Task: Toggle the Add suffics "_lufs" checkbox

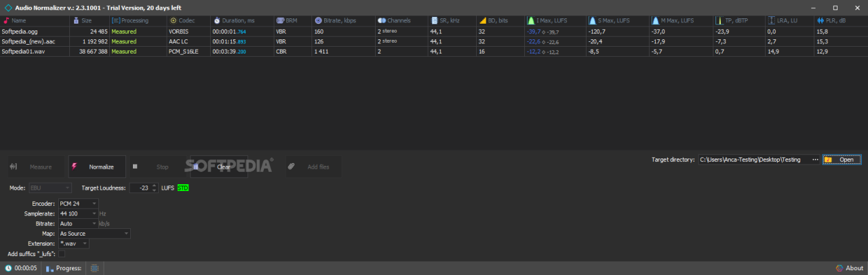Action: coord(62,254)
